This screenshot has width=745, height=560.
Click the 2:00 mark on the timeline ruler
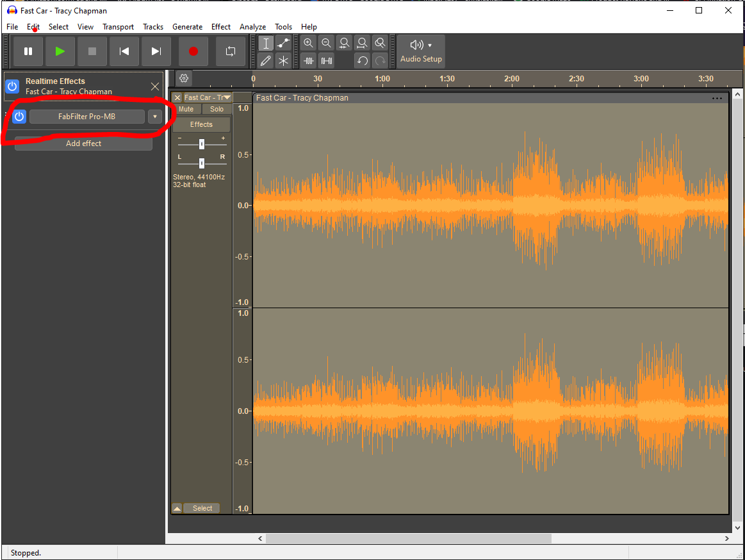[x=512, y=79]
